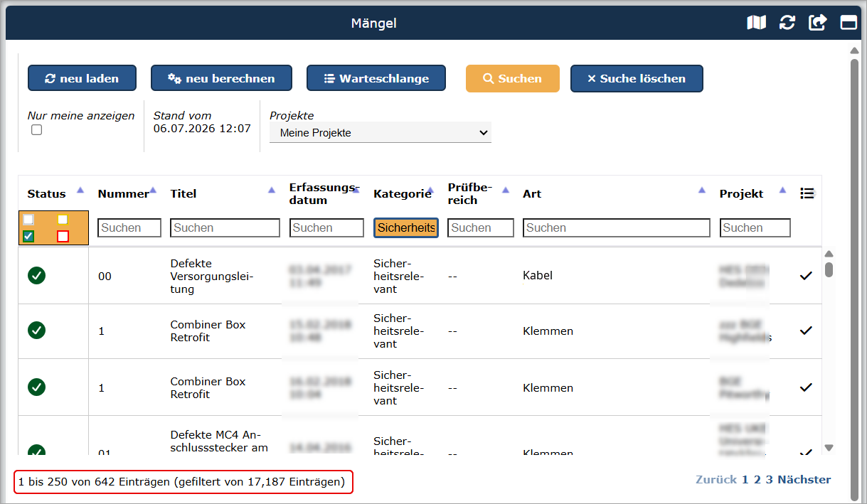Sort by Projekt column arrow

[783, 191]
